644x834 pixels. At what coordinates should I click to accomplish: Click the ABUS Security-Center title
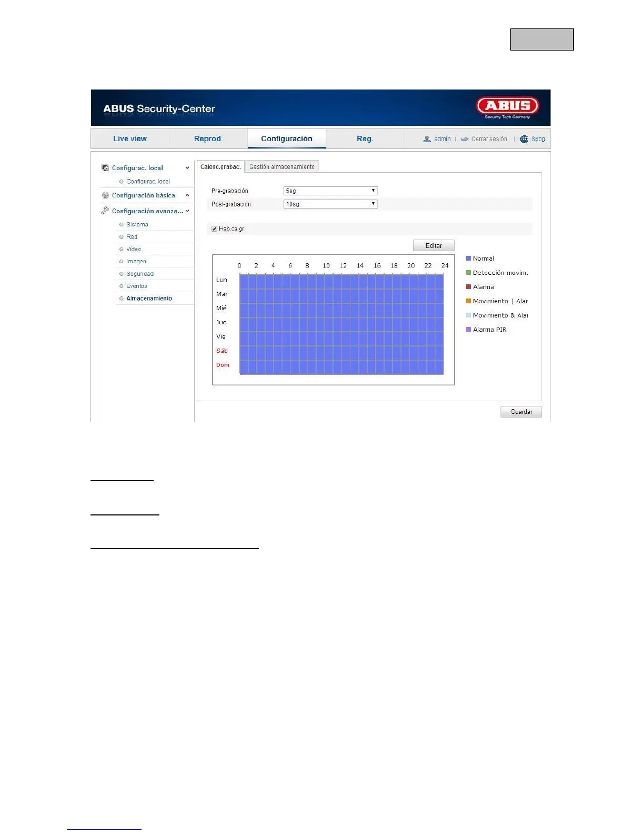coord(159,109)
